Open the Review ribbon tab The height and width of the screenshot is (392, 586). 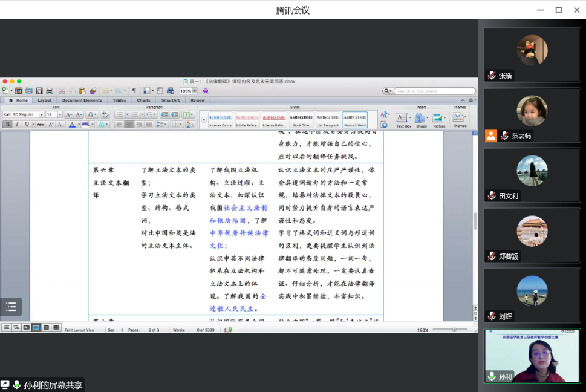click(x=198, y=100)
